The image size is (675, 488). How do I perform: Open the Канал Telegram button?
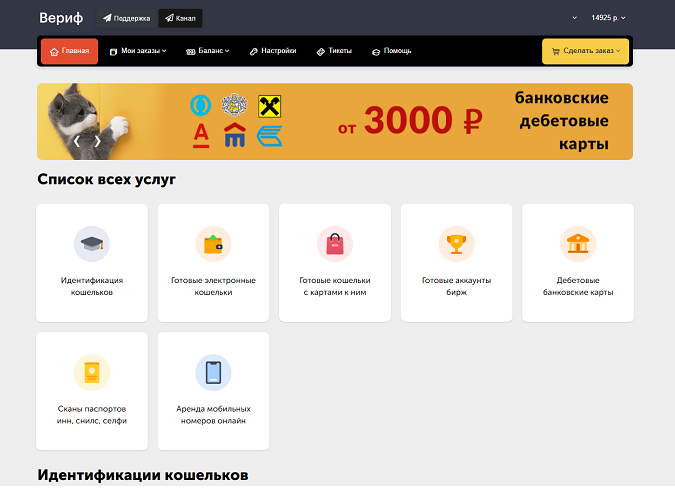pyautogui.click(x=180, y=18)
